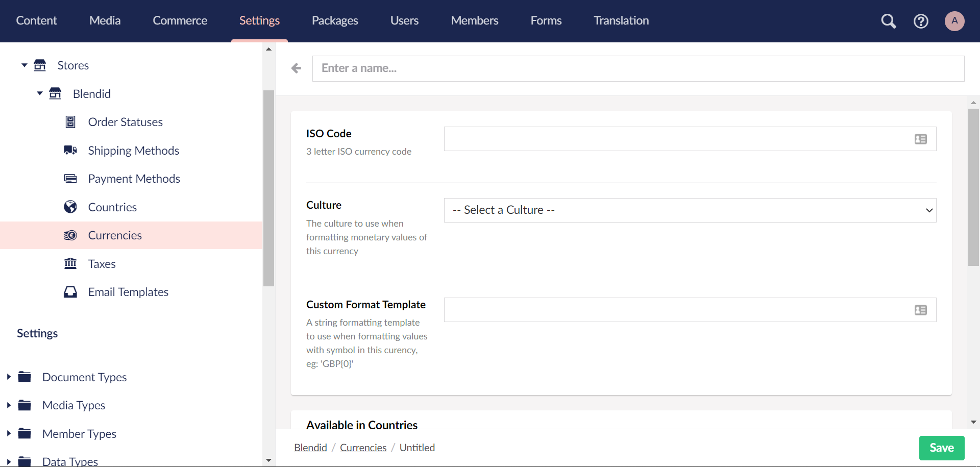Screen dimensions: 980x467
Task: Click the Countries globe icon
Action: click(x=70, y=207)
